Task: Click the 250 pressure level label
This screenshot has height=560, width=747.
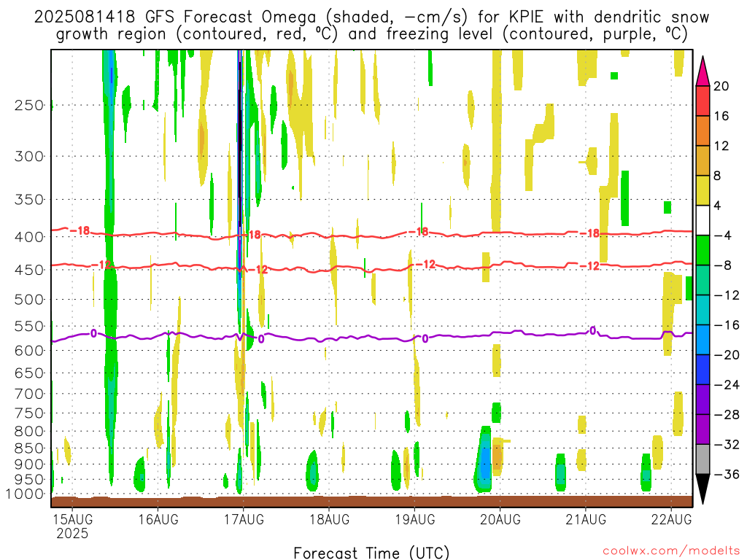Action: tap(29, 105)
